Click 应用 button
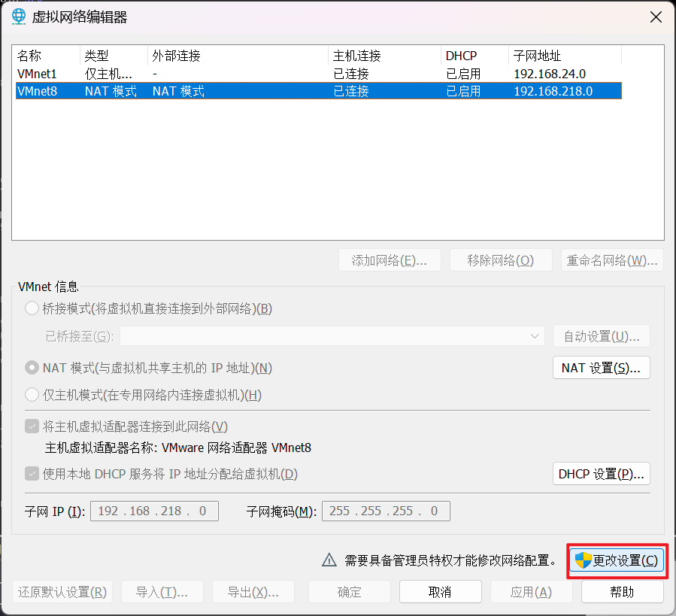 click(x=532, y=592)
